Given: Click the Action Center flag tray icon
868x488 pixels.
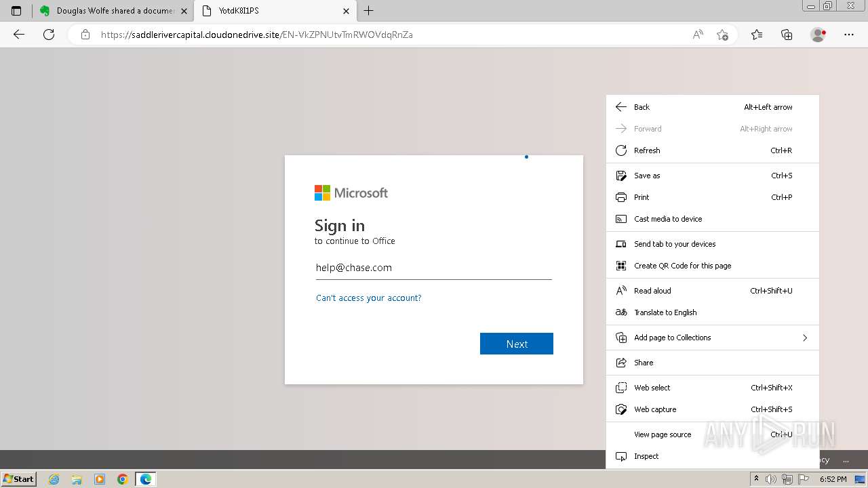Looking at the screenshot, I should [804, 479].
